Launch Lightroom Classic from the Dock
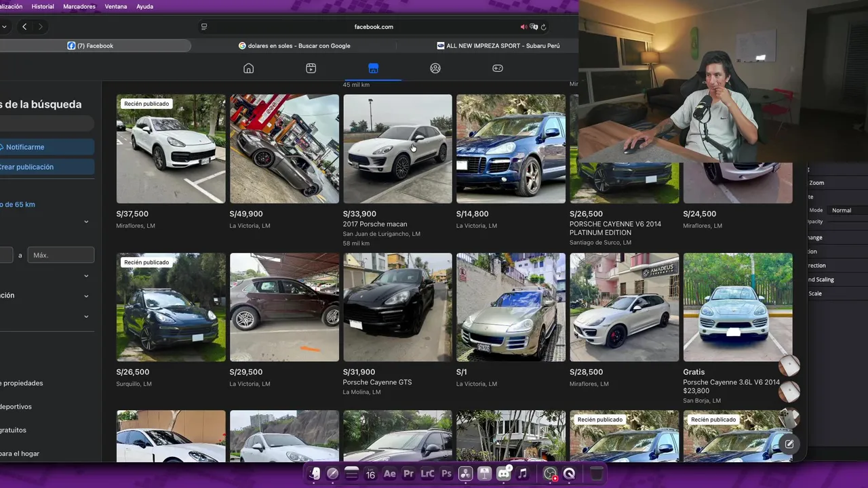Viewport: 868px width, 488px height. coord(427,474)
